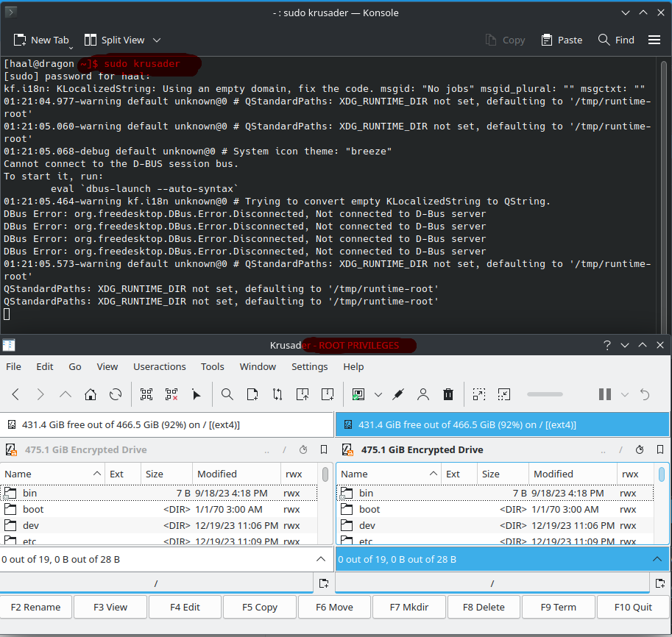
Task: Select the left panel's "/" tab
Action: (x=156, y=583)
